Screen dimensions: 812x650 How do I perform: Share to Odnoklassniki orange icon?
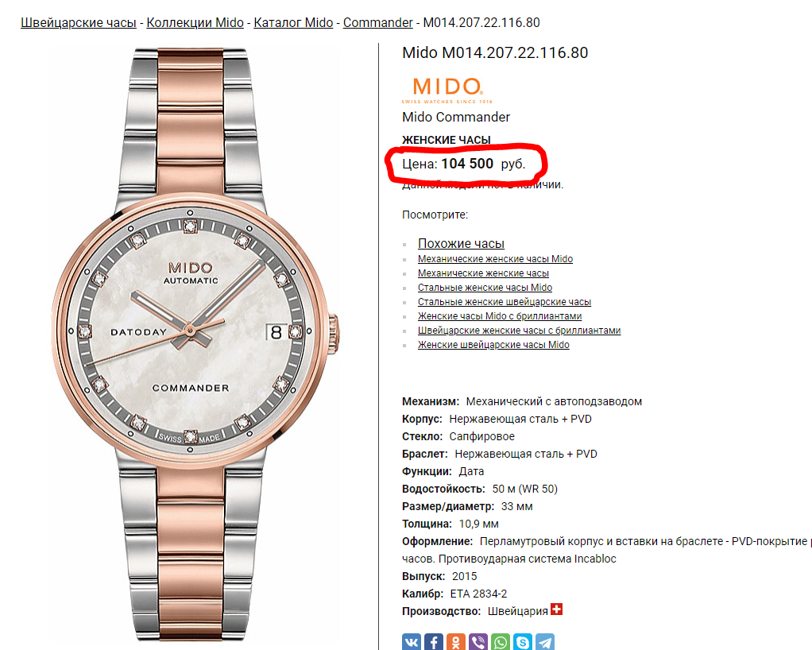[x=456, y=642]
